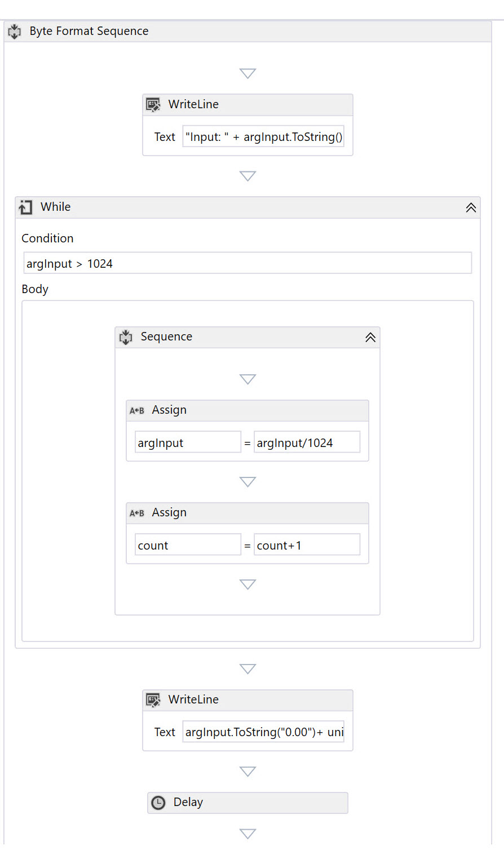Click the Body label
The image size is (504, 850).
point(35,289)
